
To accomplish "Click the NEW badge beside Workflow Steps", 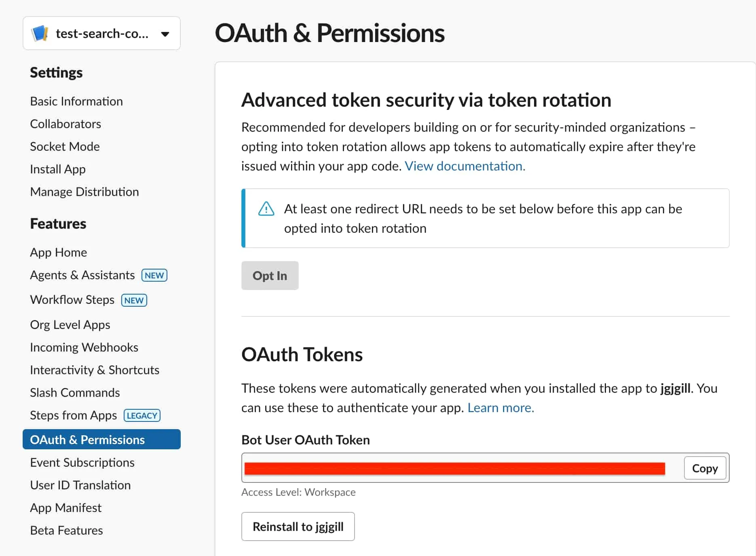I will (x=134, y=300).
